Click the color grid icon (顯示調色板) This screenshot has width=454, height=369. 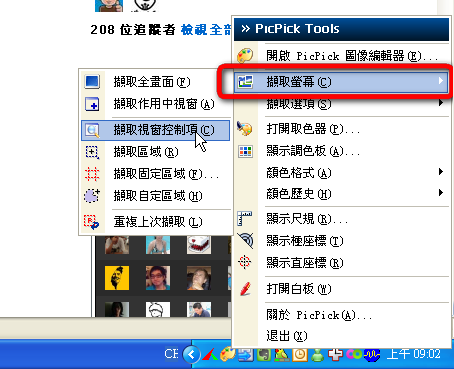(x=246, y=151)
